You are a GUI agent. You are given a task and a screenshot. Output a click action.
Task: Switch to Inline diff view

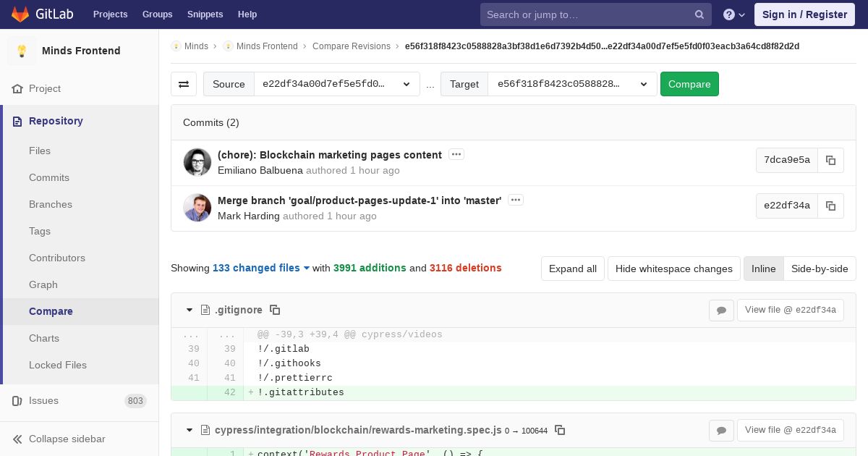pos(763,269)
